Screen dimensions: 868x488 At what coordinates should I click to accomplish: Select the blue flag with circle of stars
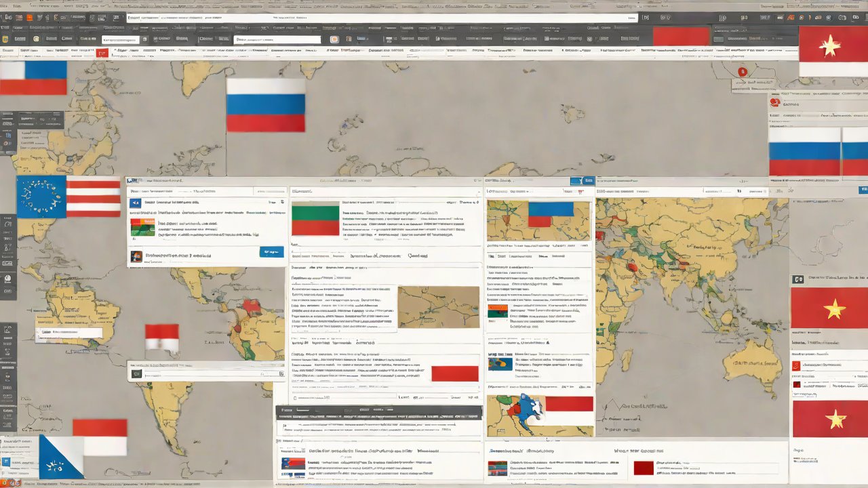click(x=41, y=197)
